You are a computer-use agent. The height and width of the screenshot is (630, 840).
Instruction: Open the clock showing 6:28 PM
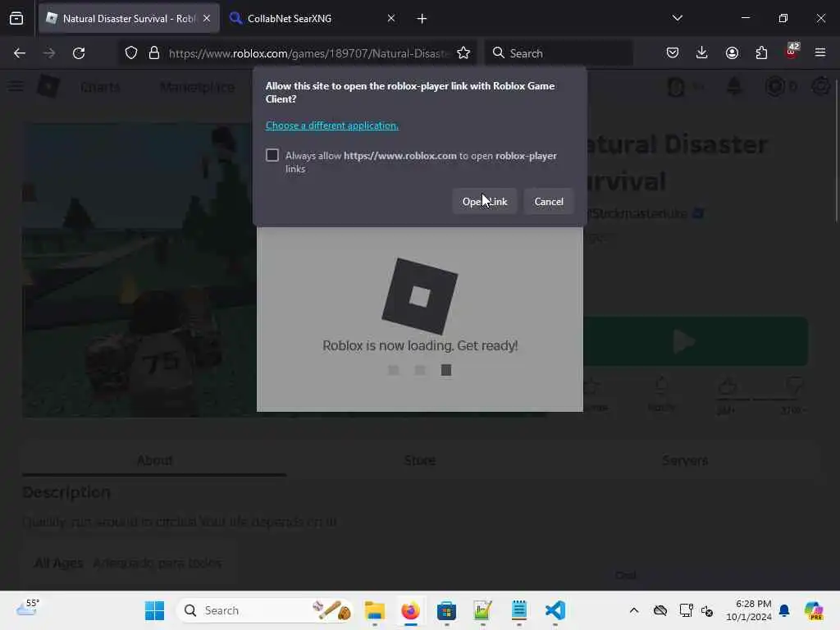(x=749, y=610)
